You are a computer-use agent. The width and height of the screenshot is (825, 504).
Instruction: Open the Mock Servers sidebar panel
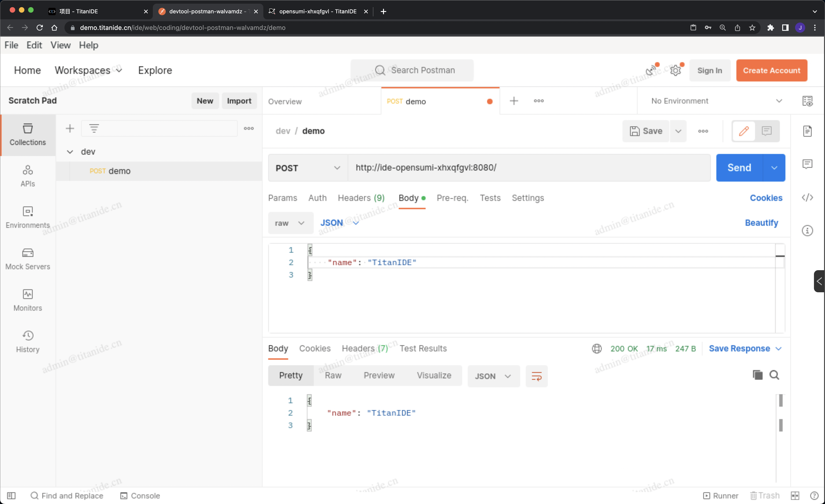click(28, 259)
